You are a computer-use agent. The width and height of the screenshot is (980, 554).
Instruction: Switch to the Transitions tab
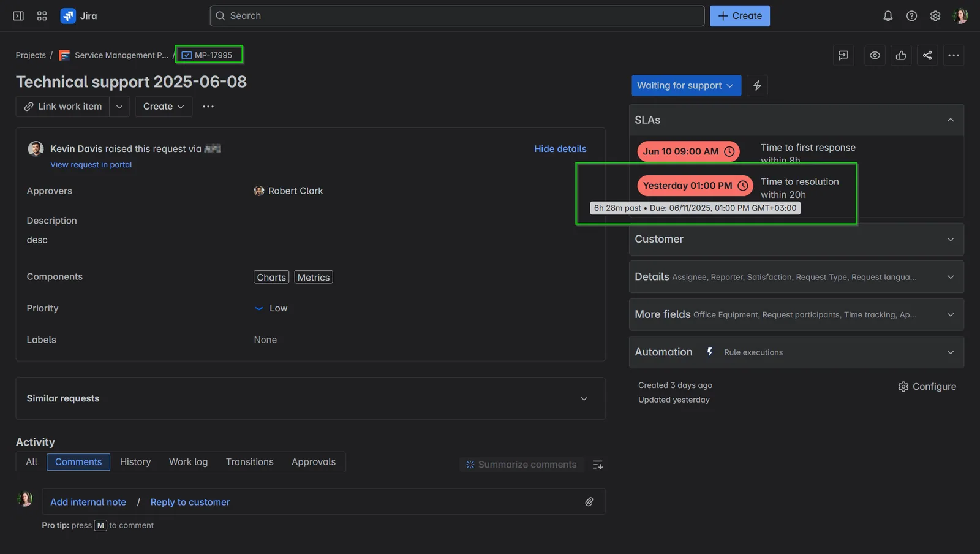(x=249, y=462)
